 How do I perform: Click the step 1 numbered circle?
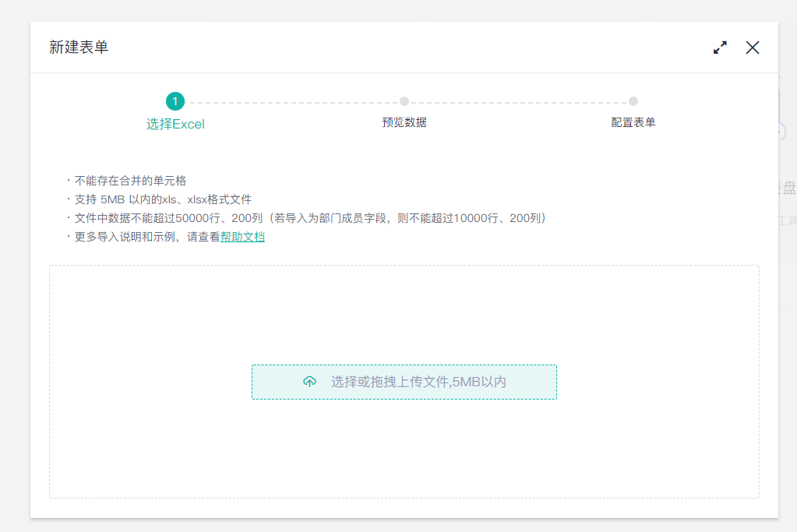point(175,101)
